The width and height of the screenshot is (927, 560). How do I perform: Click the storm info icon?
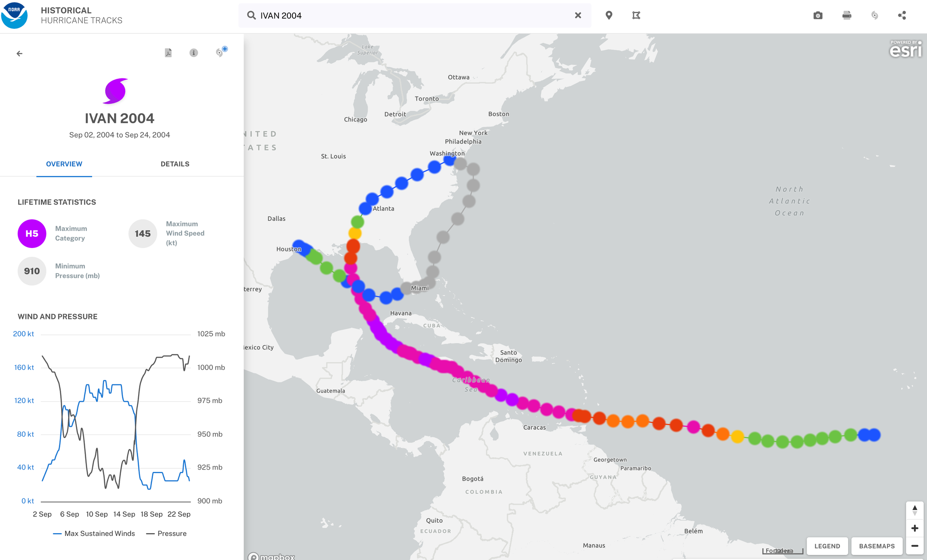194,53
